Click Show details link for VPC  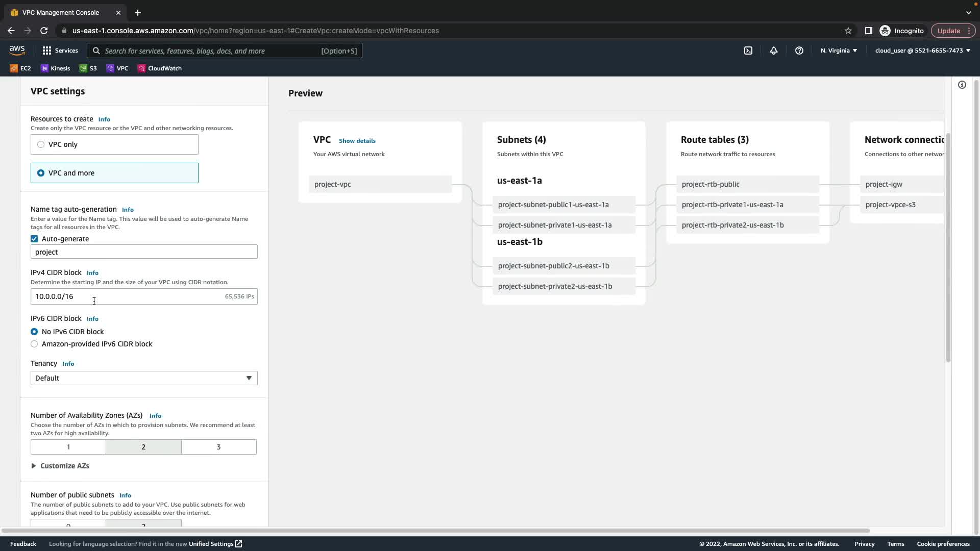point(357,141)
